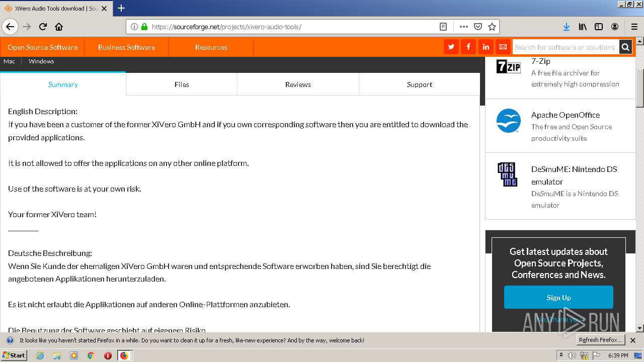
Task: Click the clock showing 6:39 PM
Action: [x=618, y=355]
